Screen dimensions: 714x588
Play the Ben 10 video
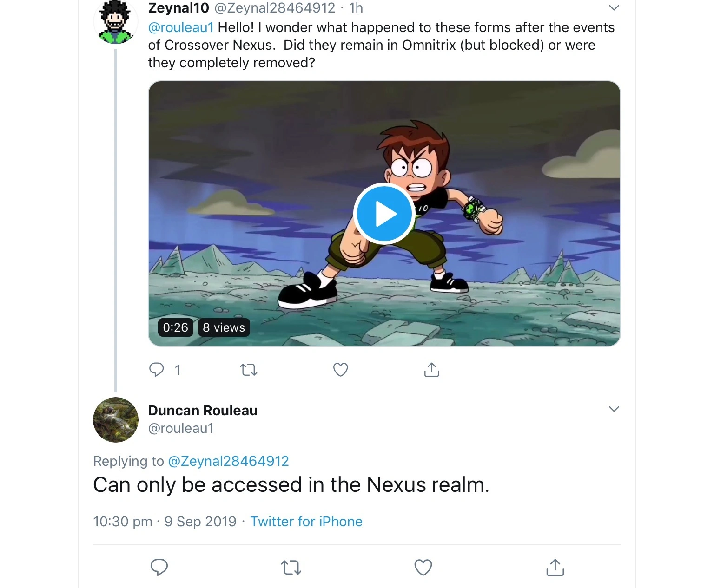click(384, 214)
